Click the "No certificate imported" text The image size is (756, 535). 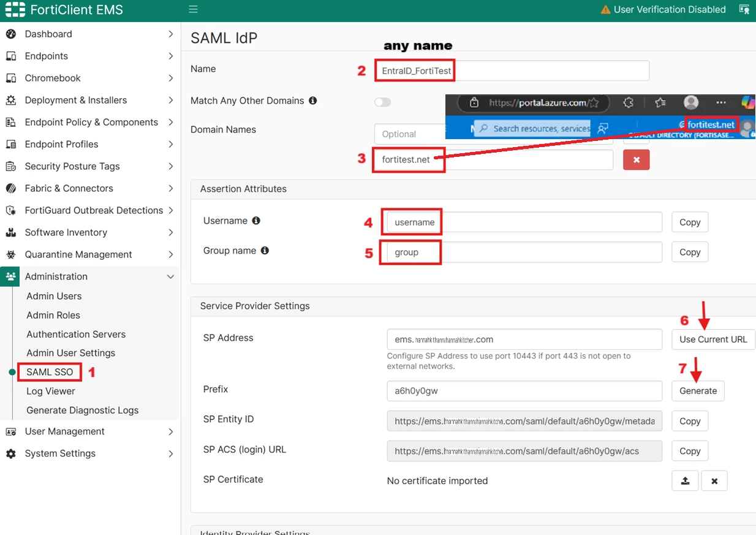point(437,481)
